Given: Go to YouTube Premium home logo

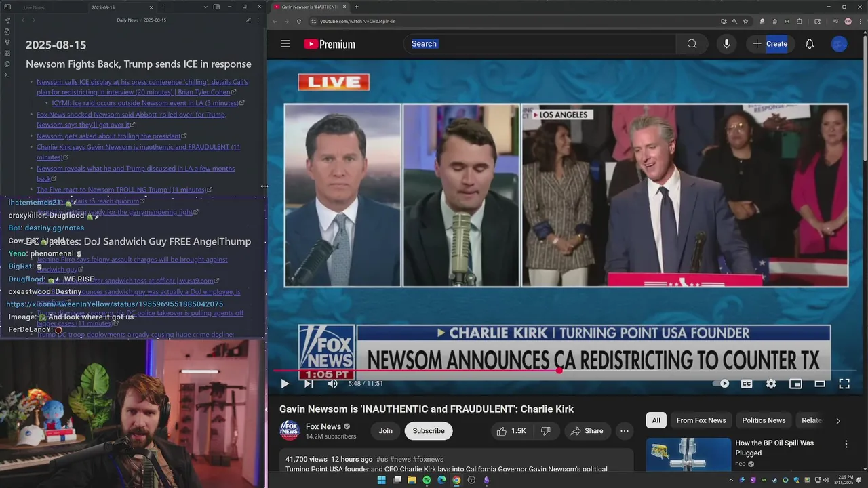Looking at the screenshot, I should [330, 44].
